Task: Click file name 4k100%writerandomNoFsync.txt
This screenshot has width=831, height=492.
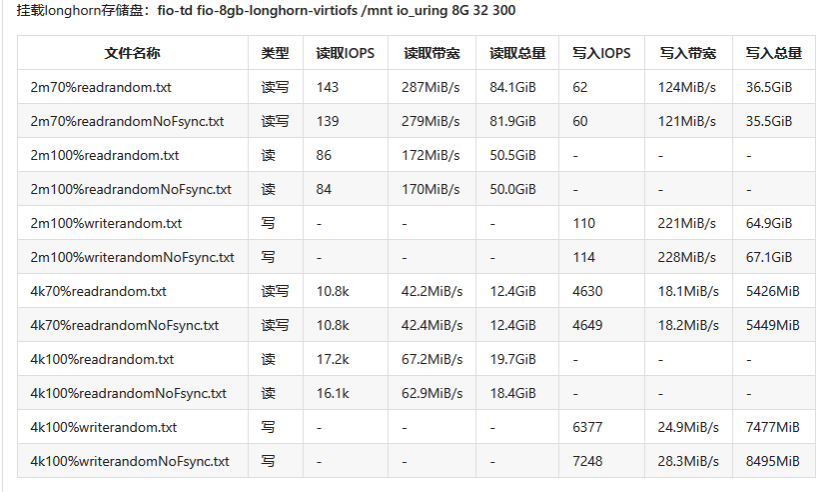Action: pos(130,461)
